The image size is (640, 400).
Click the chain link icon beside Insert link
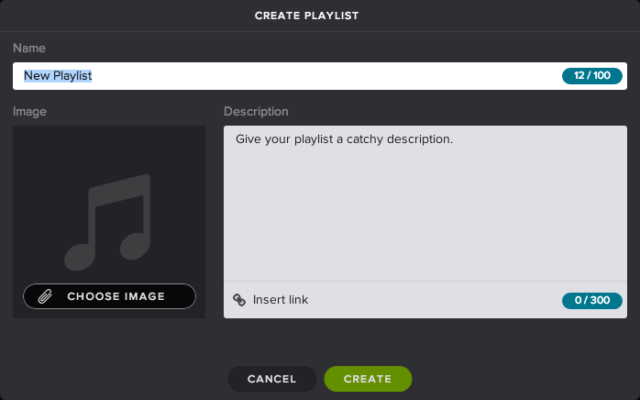(239, 300)
